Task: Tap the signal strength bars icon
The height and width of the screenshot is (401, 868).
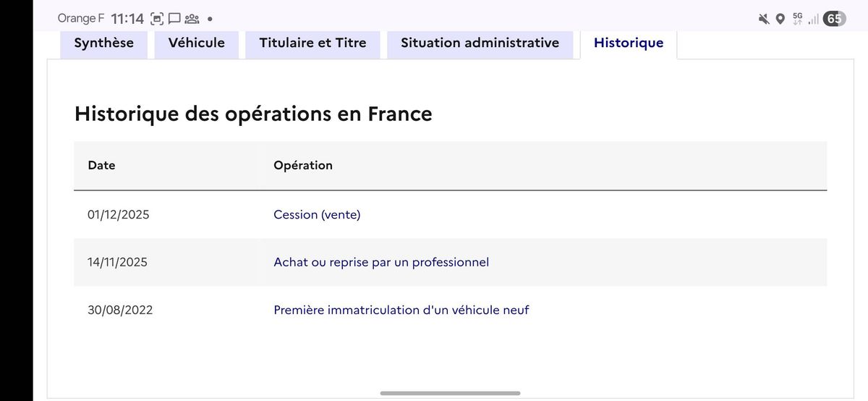Action: click(814, 19)
